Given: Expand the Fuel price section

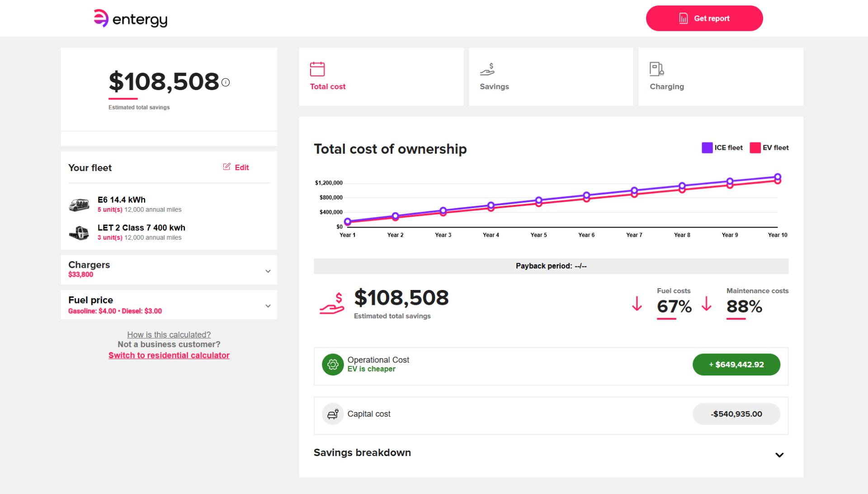Looking at the screenshot, I should [268, 306].
